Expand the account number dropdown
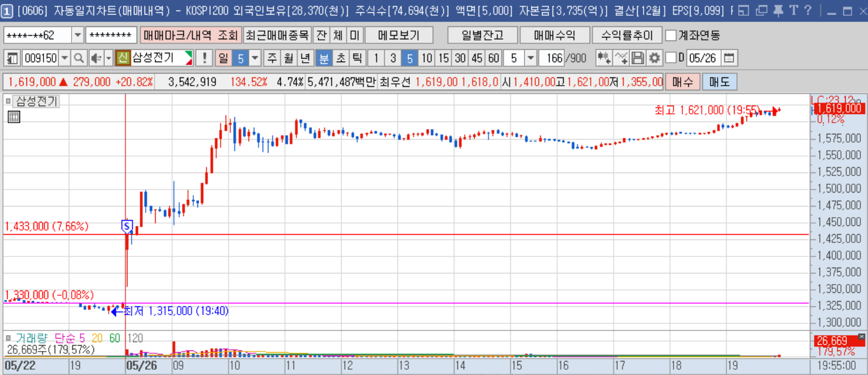This screenshot has width=868, height=375. tap(78, 35)
